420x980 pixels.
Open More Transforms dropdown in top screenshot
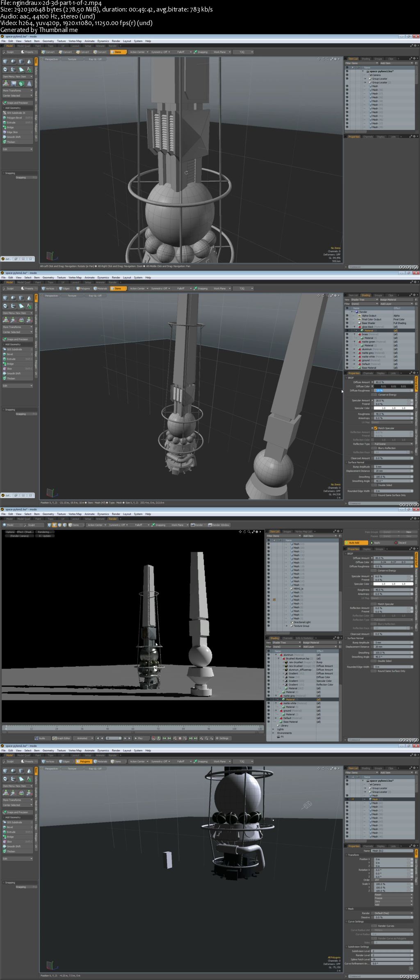click(x=17, y=91)
